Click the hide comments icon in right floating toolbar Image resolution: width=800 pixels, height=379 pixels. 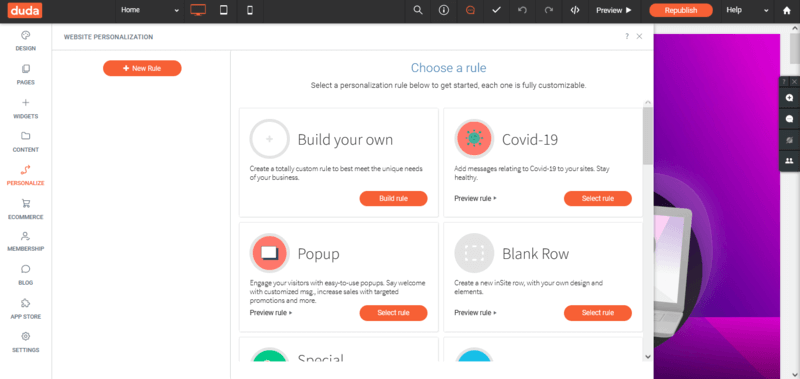point(789,140)
